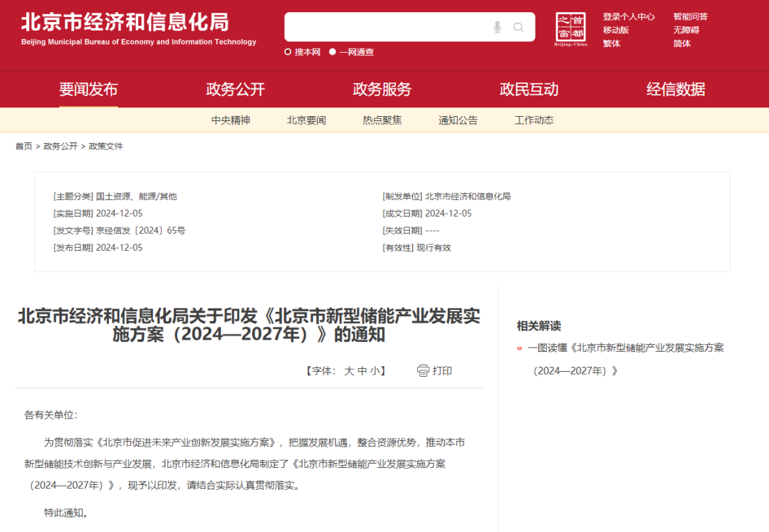Screen dimensions: 769x532
Task: Open the 通知公告 submenu item
Action: point(458,120)
